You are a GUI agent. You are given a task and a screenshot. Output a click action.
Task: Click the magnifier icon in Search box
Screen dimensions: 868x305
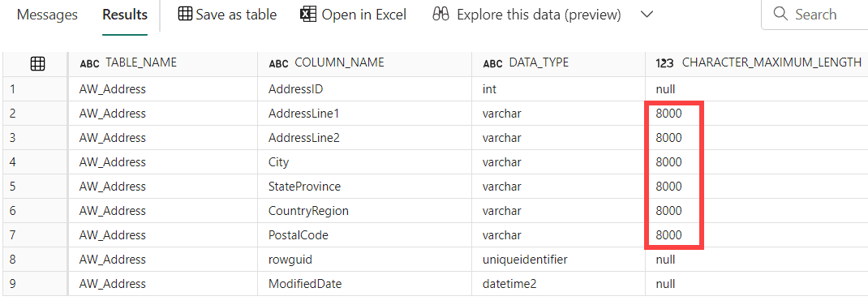[780, 14]
